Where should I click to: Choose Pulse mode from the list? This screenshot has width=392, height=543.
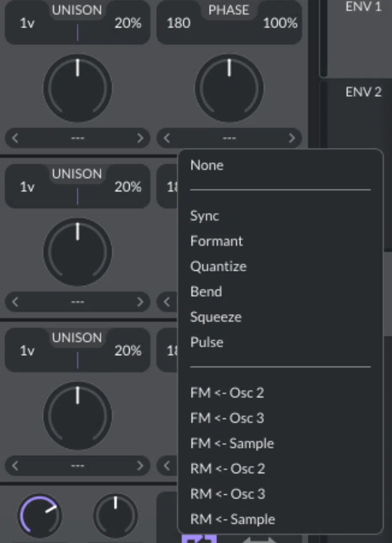(x=206, y=342)
